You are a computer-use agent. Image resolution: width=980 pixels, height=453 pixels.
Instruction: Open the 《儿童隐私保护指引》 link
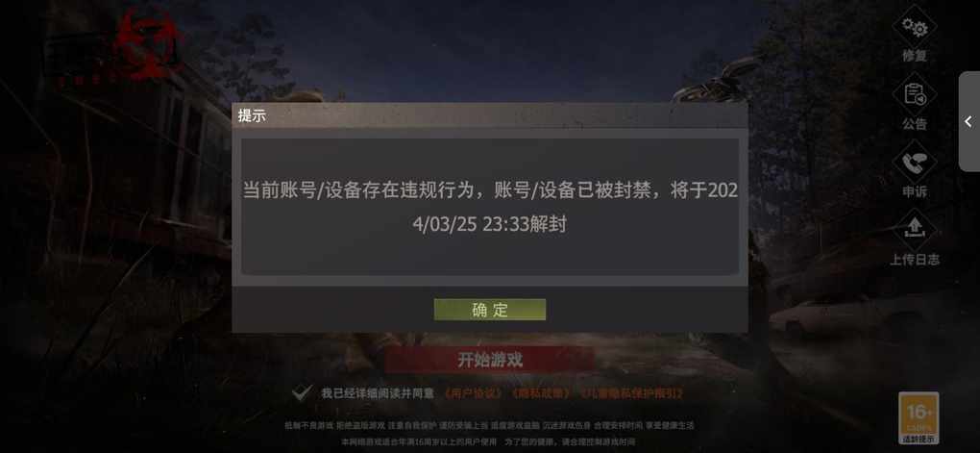(632, 393)
